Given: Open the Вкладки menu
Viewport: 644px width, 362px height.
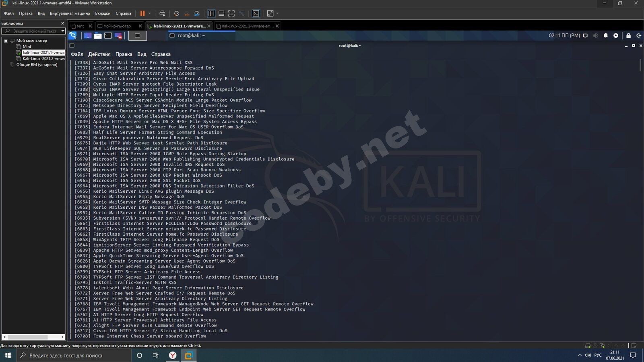Looking at the screenshot, I should coord(103,13).
